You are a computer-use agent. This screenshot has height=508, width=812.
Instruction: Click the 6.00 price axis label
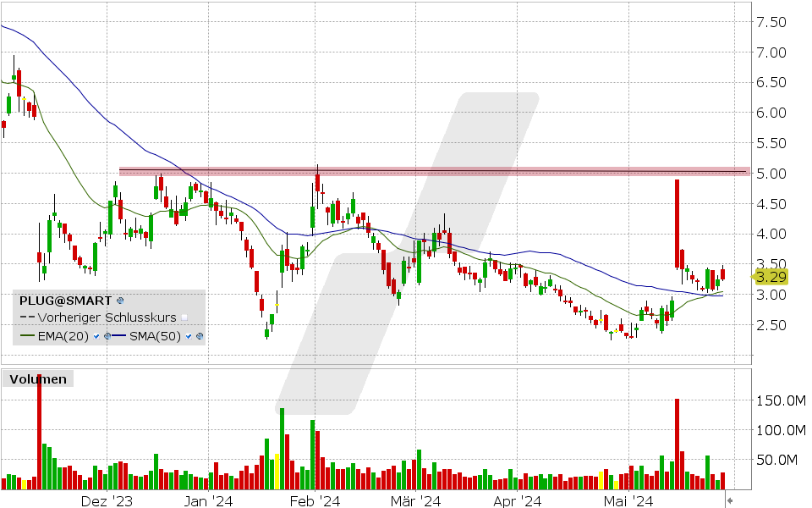coord(771,113)
